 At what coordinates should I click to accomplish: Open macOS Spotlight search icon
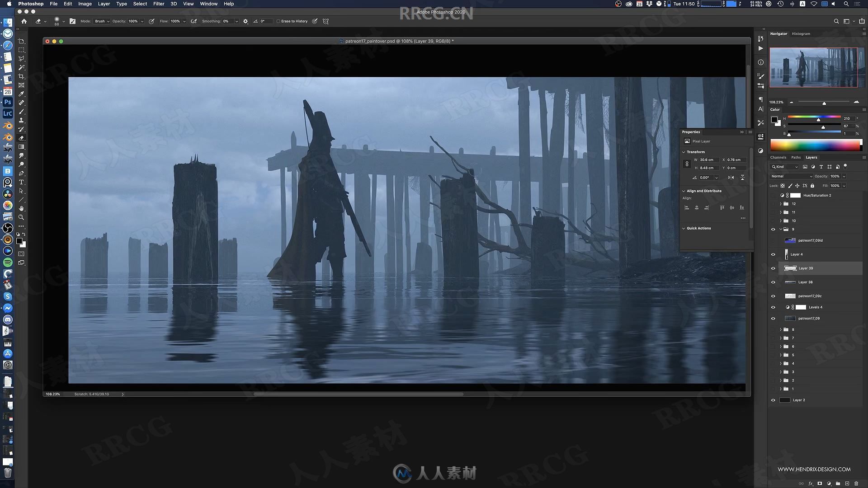(x=846, y=4)
